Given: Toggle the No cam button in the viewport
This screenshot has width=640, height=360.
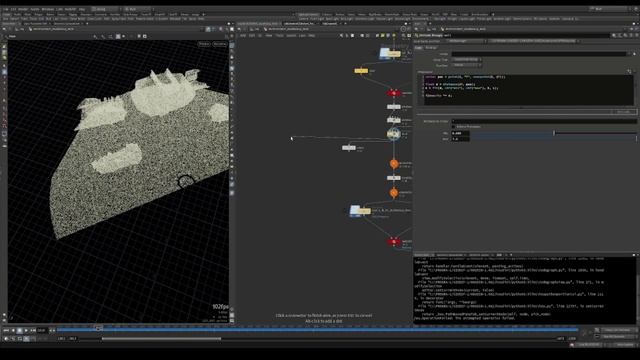Looking at the screenshot, I should (219, 44).
